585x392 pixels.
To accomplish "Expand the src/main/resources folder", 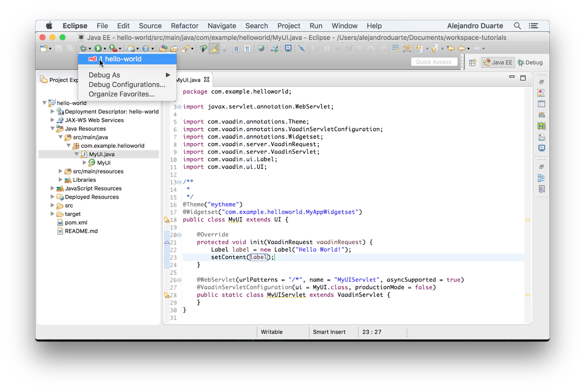I will pos(60,171).
